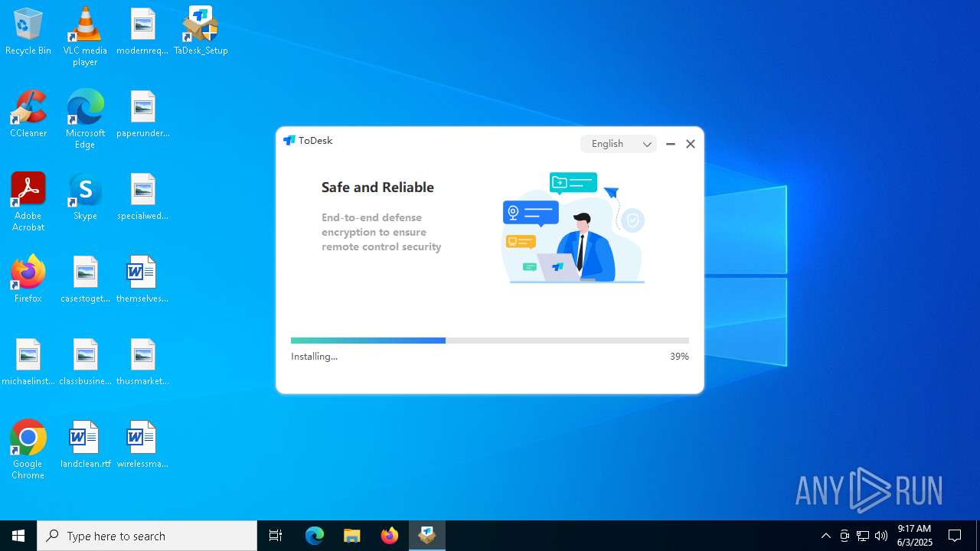Select the wirelessma Word document icon
The width and height of the screenshot is (980, 551).
pyautogui.click(x=142, y=445)
